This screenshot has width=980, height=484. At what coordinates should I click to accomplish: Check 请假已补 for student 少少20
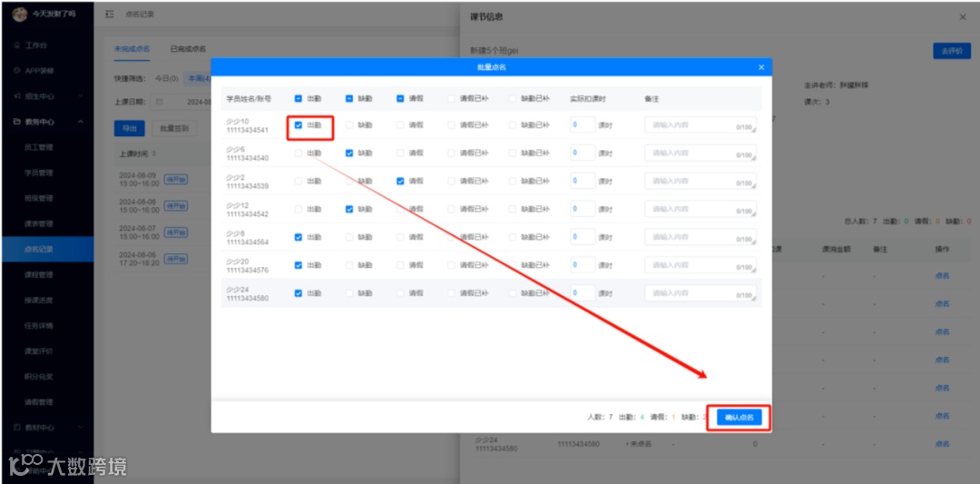(451, 265)
